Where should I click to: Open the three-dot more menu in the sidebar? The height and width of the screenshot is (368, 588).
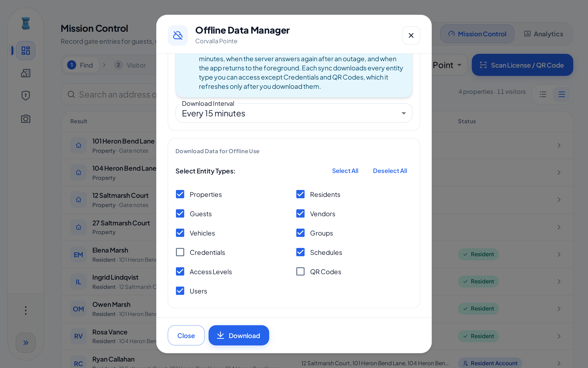[26, 310]
